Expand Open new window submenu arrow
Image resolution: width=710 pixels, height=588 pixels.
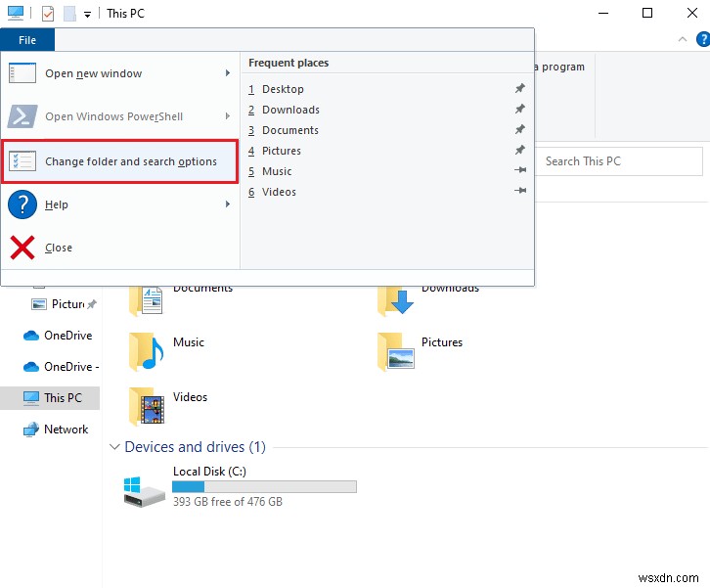click(x=228, y=73)
